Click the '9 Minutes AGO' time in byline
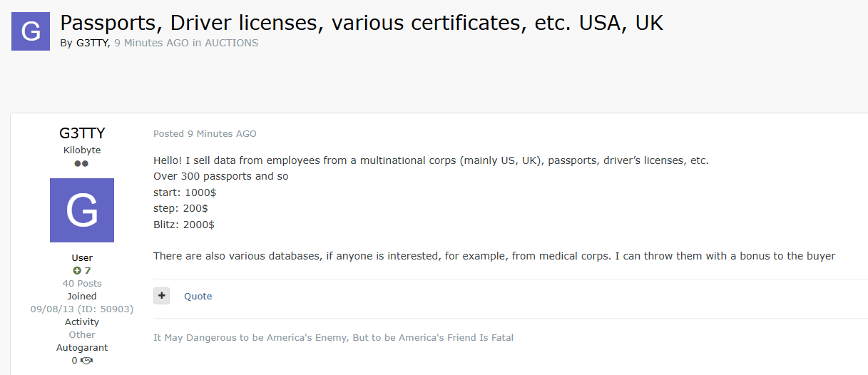The width and height of the screenshot is (868, 375). pyautogui.click(x=151, y=43)
